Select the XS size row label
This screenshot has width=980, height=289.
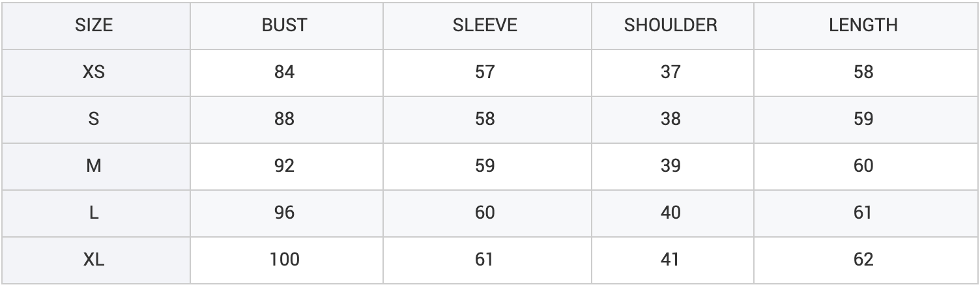click(x=94, y=72)
